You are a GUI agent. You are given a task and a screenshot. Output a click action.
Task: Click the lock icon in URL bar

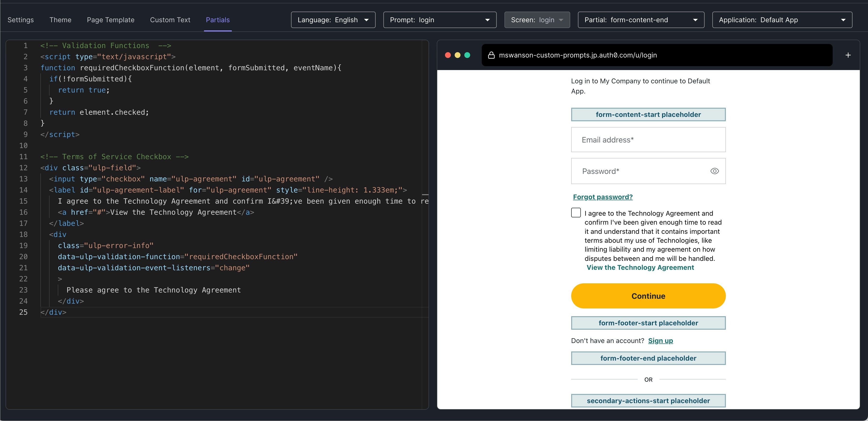click(x=491, y=55)
